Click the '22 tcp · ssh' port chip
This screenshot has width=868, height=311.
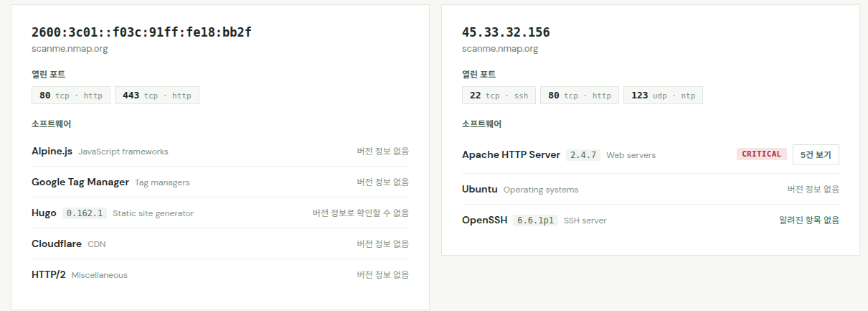499,96
